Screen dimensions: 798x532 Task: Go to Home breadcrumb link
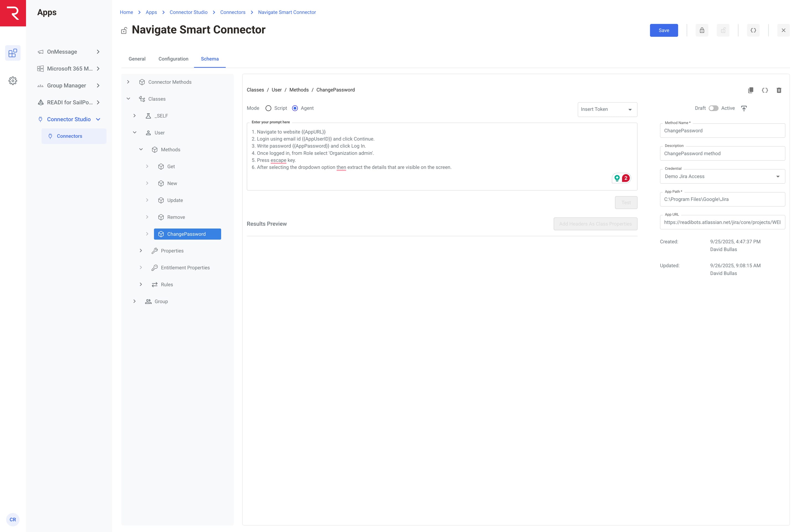[x=126, y=12]
